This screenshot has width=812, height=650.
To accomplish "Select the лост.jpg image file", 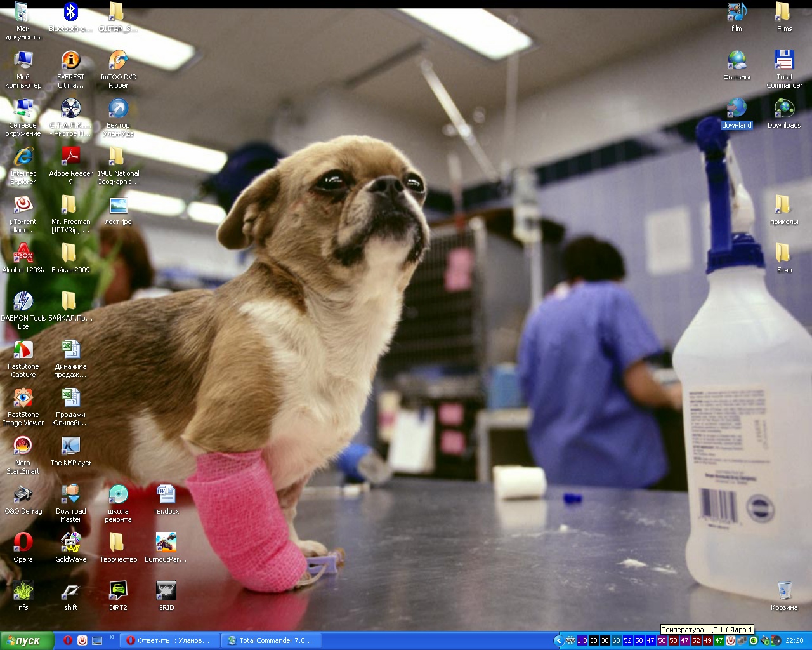I will [x=118, y=210].
